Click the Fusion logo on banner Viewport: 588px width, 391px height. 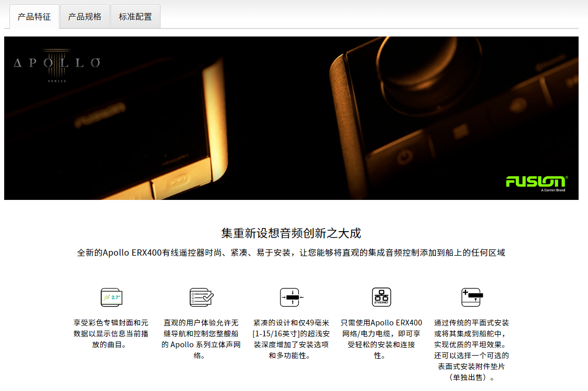pyautogui.click(x=536, y=183)
